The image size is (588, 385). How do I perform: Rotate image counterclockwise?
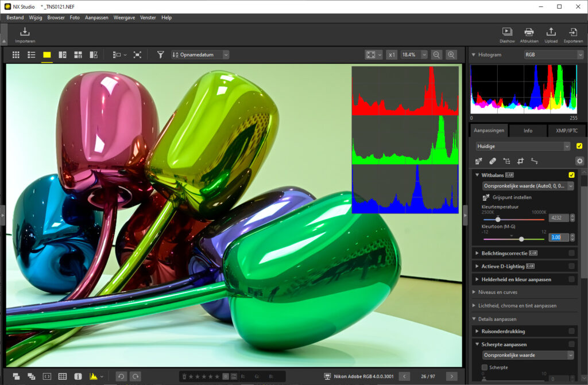[121, 376]
